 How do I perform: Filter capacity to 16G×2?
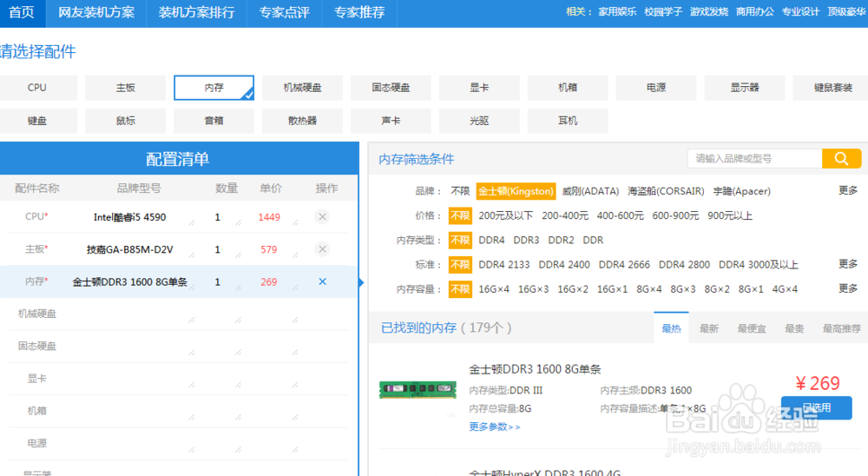[x=572, y=289]
